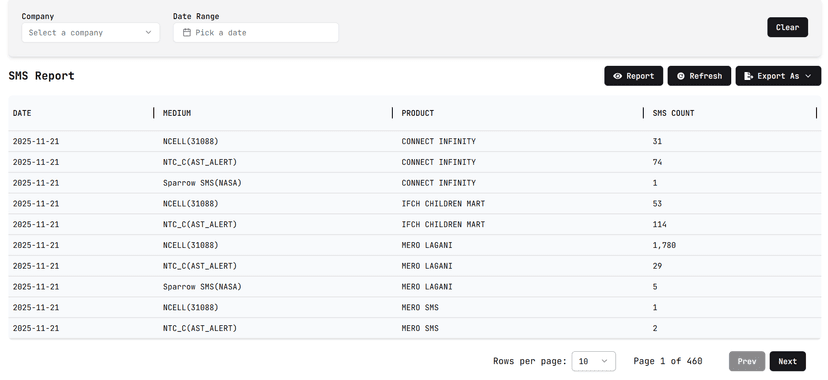Open the Rows per page dropdown

point(594,362)
